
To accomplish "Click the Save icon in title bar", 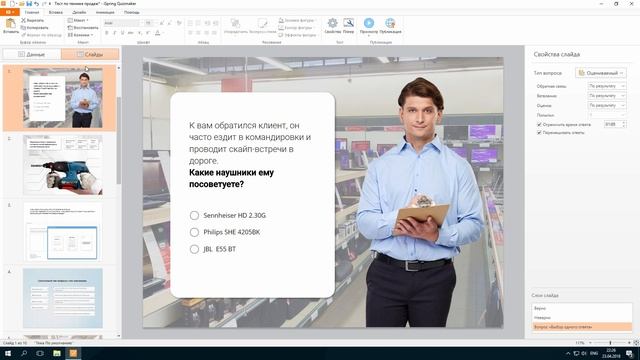I will click(29, 4).
